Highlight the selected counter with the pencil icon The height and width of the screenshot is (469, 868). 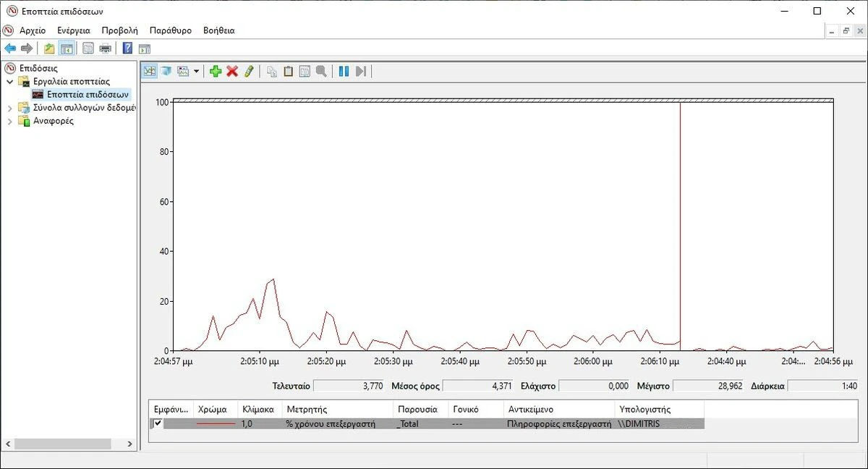pyautogui.click(x=249, y=70)
